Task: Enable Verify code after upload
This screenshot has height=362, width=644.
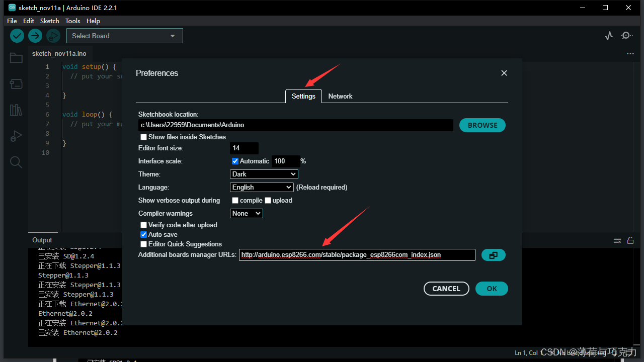Action: pos(143,225)
